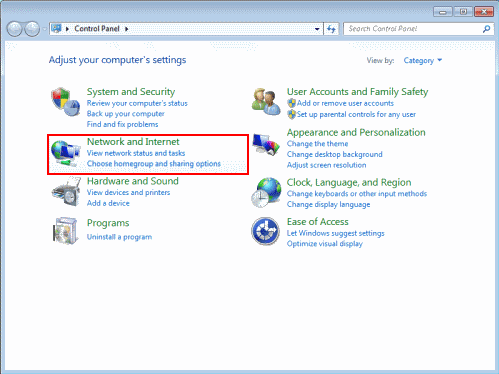The image size is (499, 374).
Task: Open Network and Internet heading link
Action: pyautogui.click(x=133, y=142)
